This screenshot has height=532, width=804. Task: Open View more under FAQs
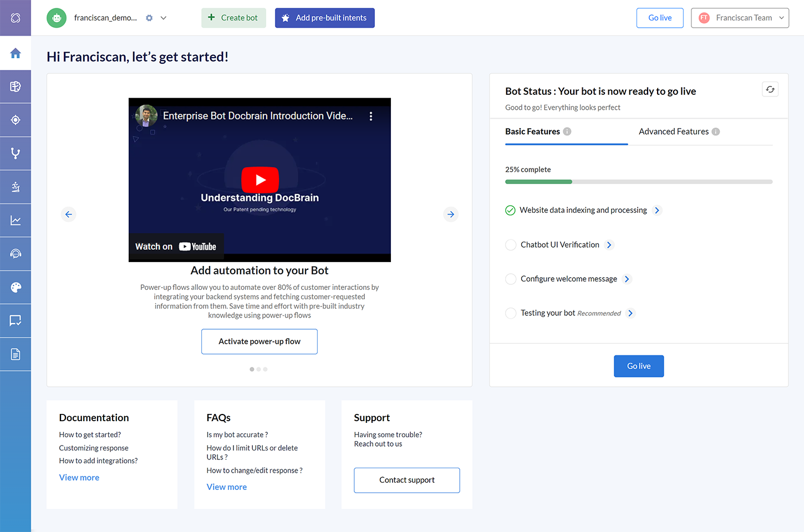[x=227, y=487]
